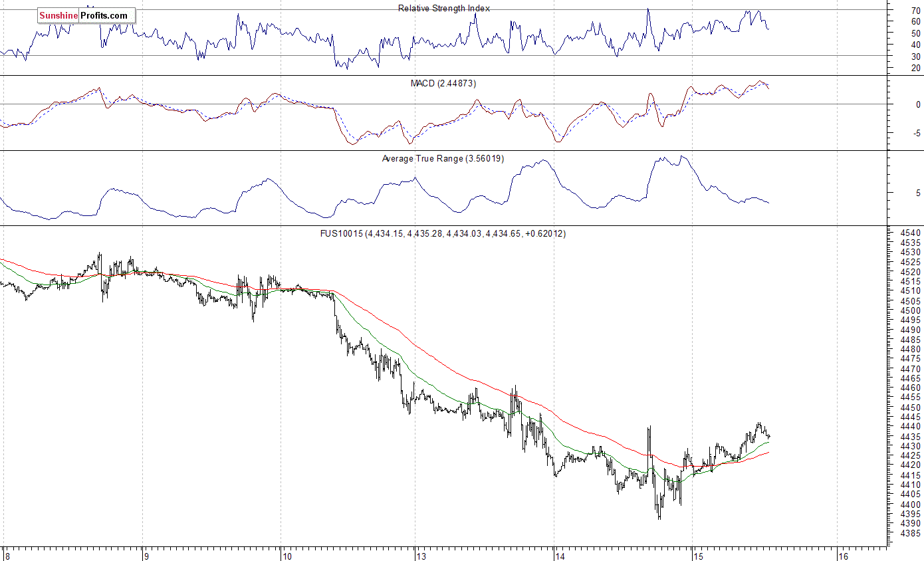Image resolution: width=924 pixels, height=561 pixels.
Task: Click the RSI axis value 70
Action: pos(916,11)
